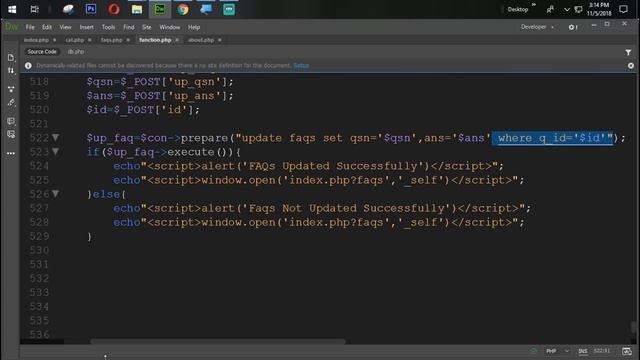The width and height of the screenshot is (640, 360).
Task: Open the Window menu
Action: coord(170,27)
